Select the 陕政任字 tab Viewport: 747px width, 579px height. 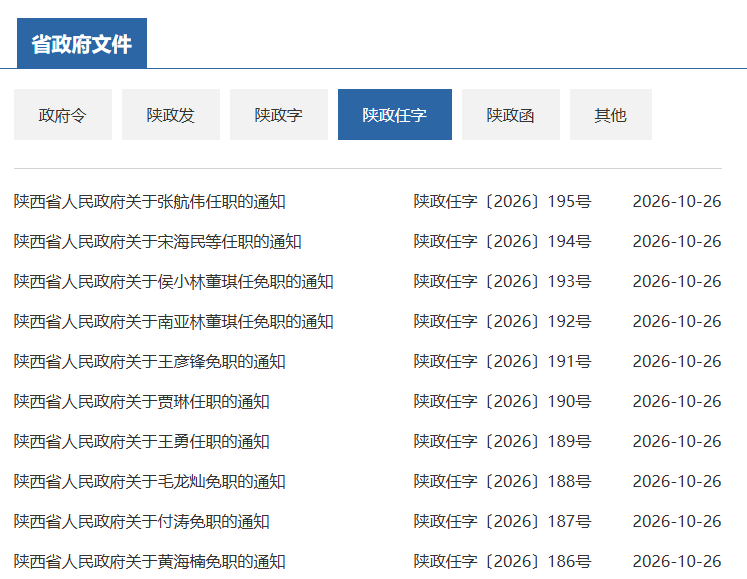point(395,114)
